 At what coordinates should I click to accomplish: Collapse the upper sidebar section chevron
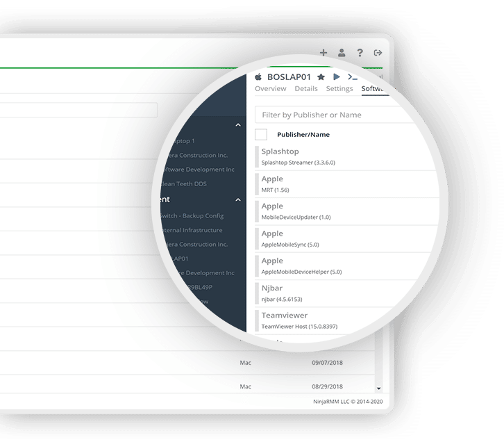tap(238, 125)
